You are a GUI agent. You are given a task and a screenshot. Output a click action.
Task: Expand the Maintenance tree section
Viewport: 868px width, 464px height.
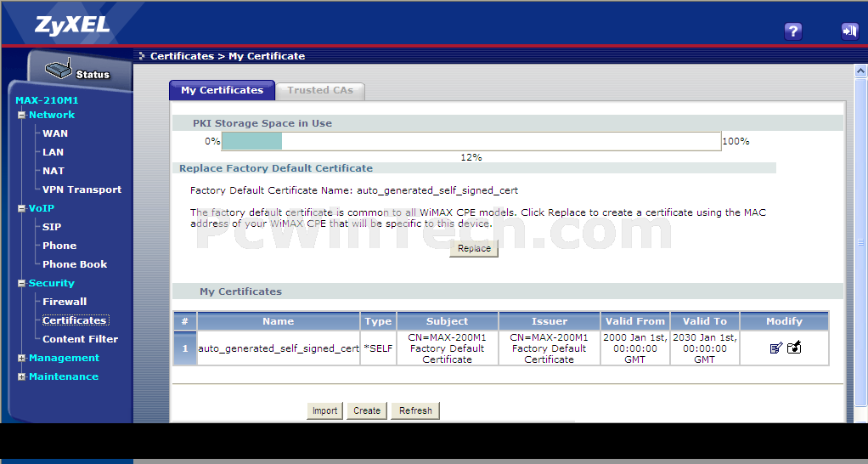21,377
